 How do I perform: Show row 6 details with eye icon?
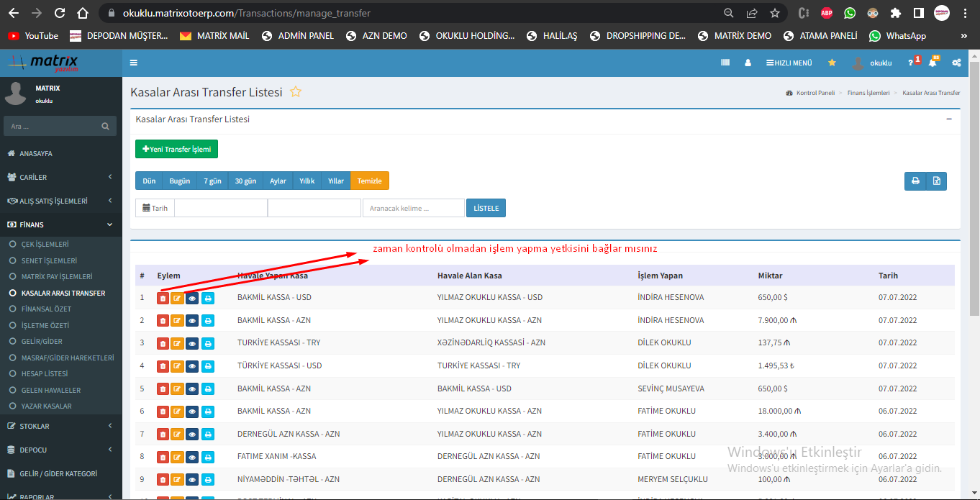coord(193,412)
